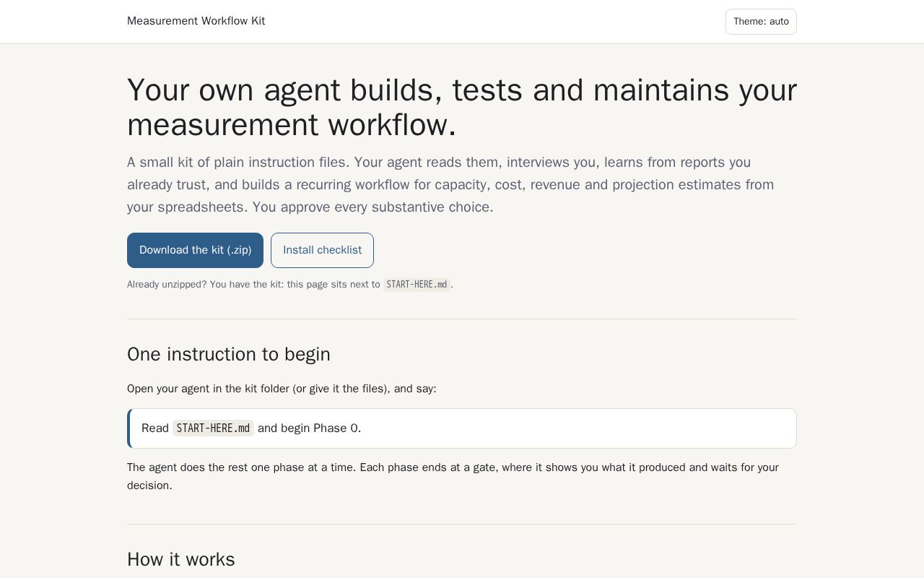
Task: Download the kit (.zip) button
Action: tap(195, 250)
